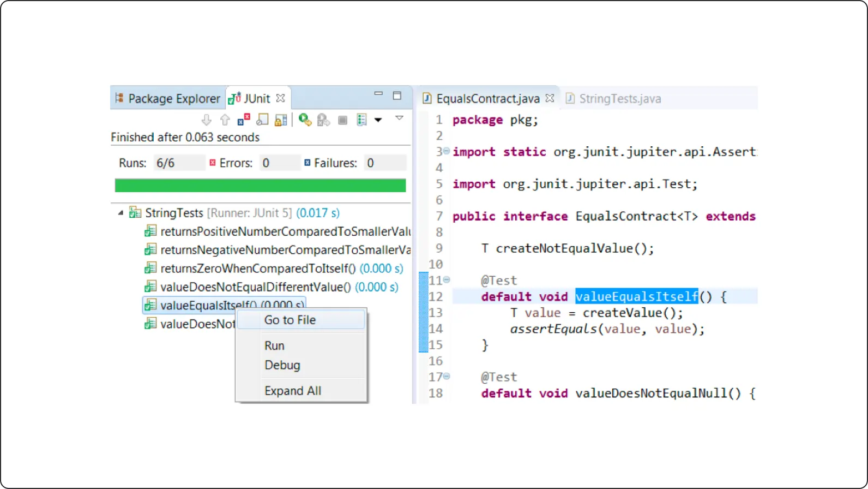
Task: Select Debug from the context menu
Action: click(x=282, y=365)
